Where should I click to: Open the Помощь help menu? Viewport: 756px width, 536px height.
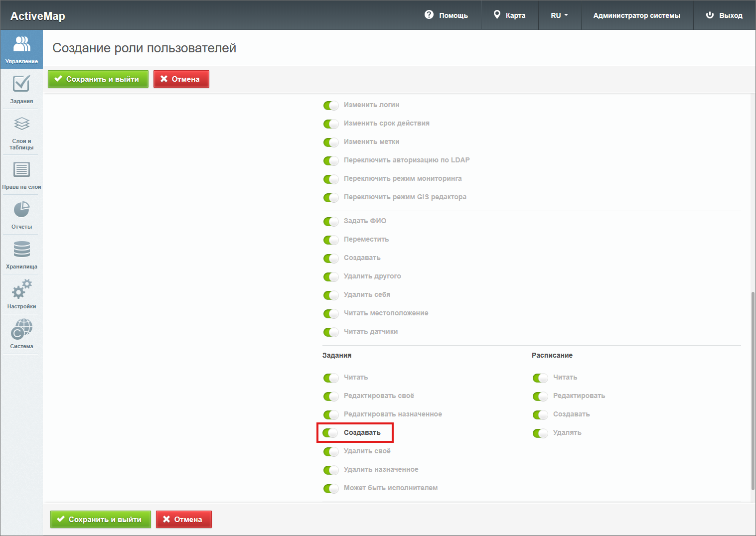(447, 15)
